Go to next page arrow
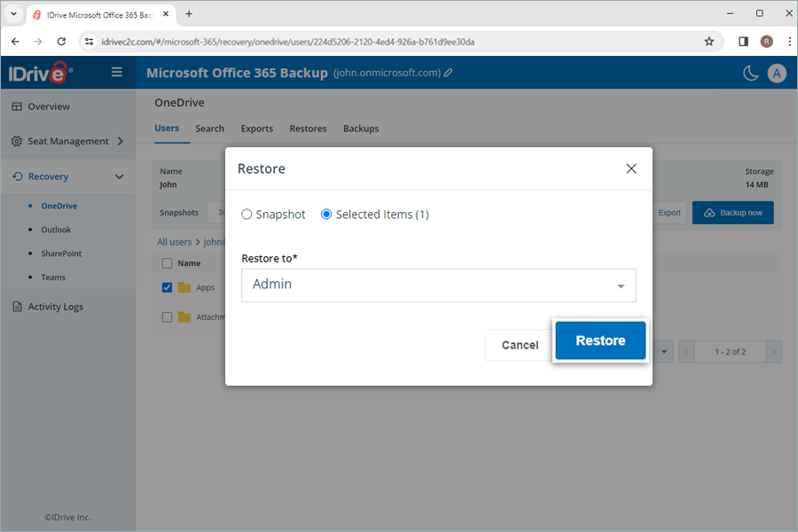Image resolution: width=798 pixels, height=532 pixels. (x=774, y=352)
